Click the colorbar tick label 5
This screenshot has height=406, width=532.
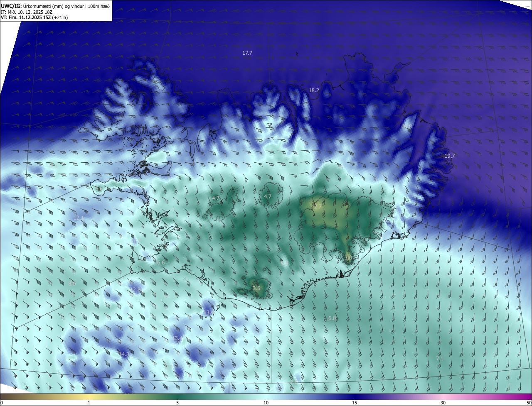tap(177, 403)
